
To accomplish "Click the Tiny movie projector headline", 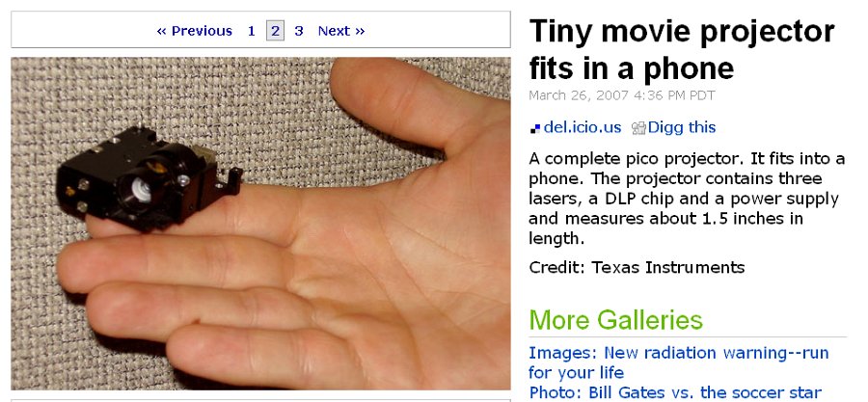I will (682, 50).
